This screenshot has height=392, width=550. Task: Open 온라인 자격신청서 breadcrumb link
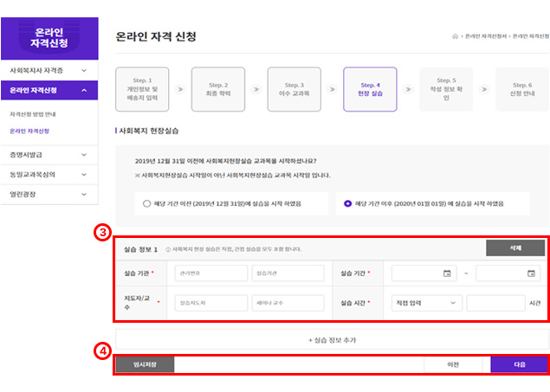click(x=486, y=36)
